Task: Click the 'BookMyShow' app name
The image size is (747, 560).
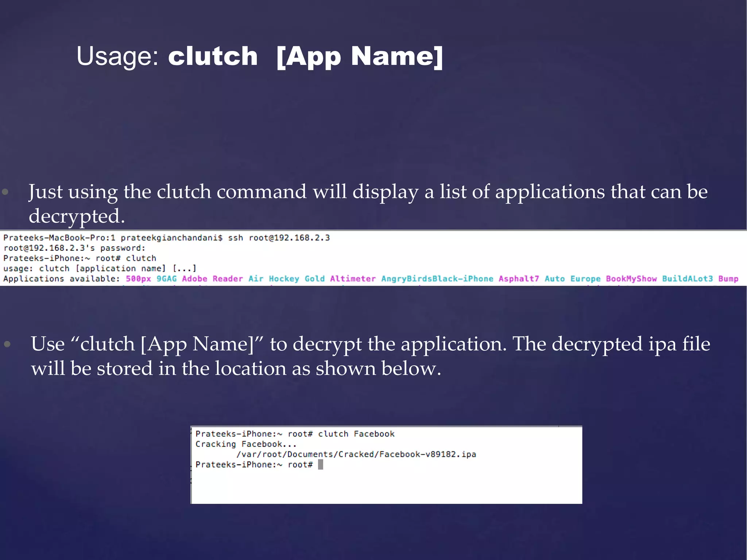Action: pos(631,279)
